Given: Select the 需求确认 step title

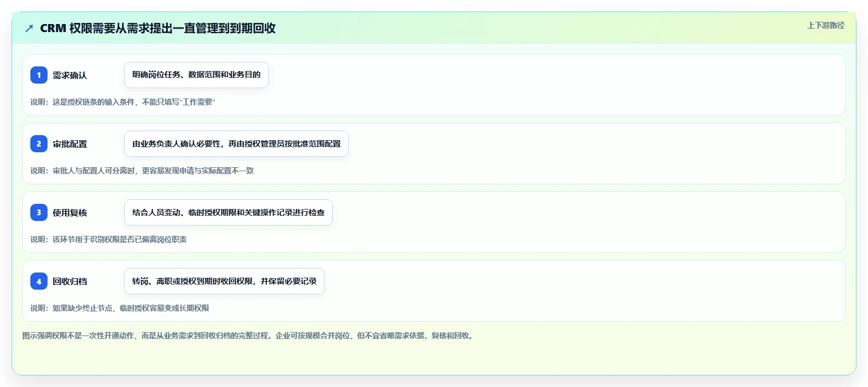Looking at the screenshot, I should point(70,75).
